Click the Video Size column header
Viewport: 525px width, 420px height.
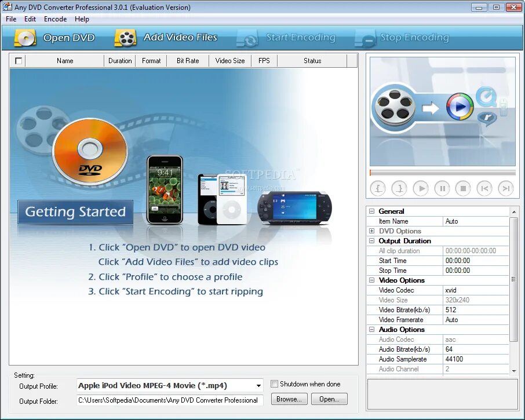pyautogui.click(x=230, y=61)
